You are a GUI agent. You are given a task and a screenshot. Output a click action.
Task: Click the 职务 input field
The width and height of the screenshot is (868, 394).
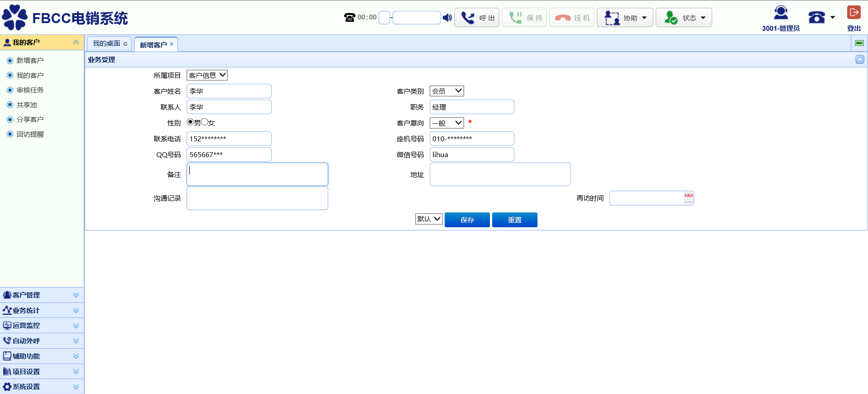click(x=472, y=107)
